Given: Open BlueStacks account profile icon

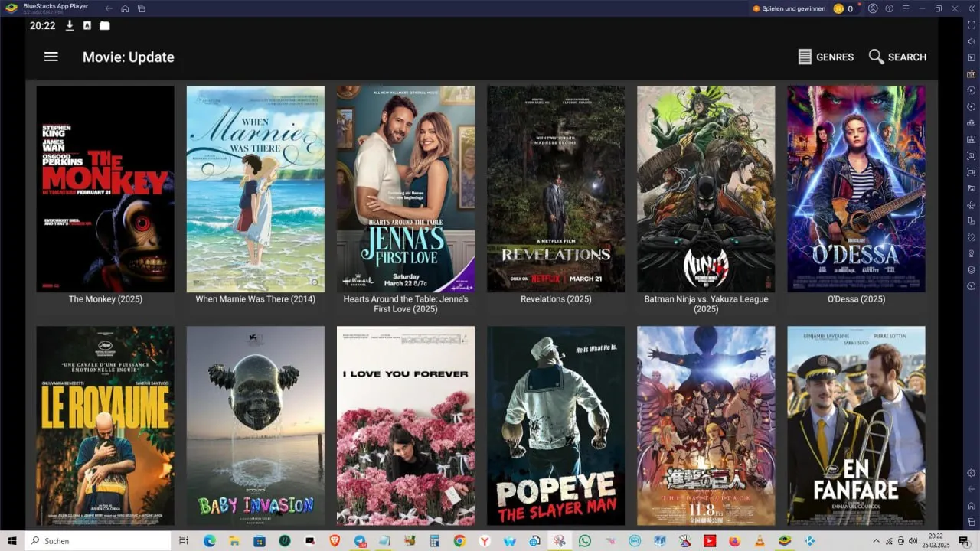Looking at the screenshot, I should 873,8.
